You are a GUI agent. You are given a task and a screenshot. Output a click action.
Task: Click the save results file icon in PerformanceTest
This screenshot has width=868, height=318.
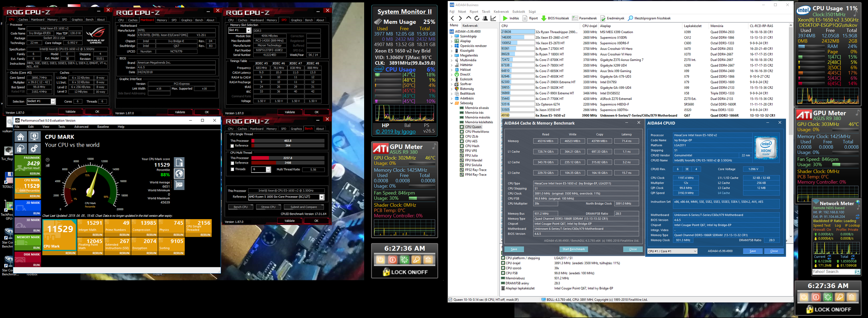click(179, 163)
